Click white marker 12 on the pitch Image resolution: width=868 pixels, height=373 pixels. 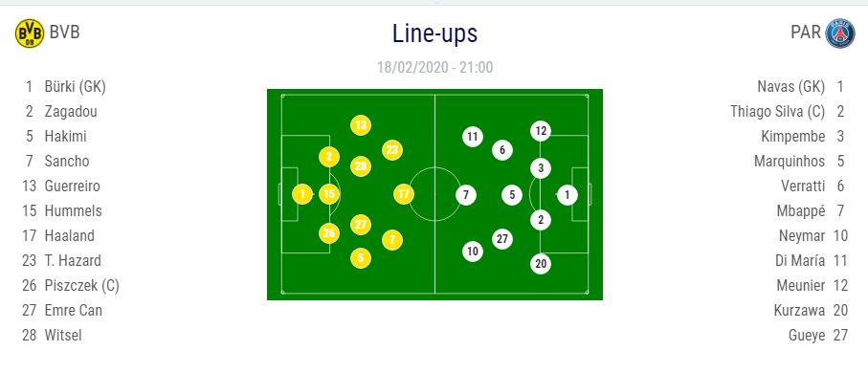coord(541,131)
